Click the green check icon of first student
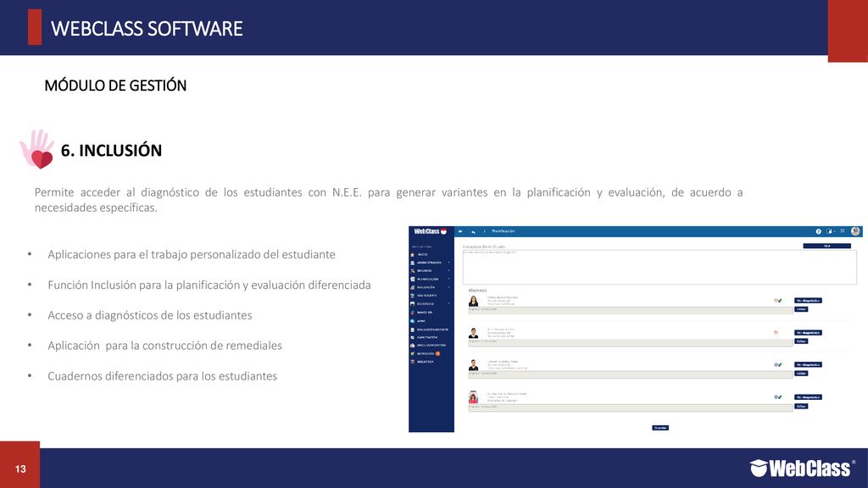 tap(780, 301)
